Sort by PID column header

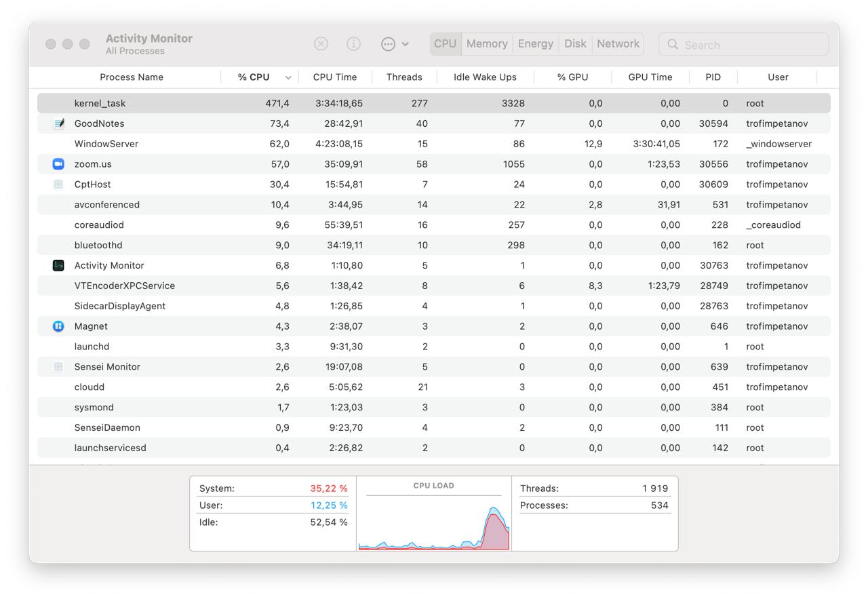(713, 77)
